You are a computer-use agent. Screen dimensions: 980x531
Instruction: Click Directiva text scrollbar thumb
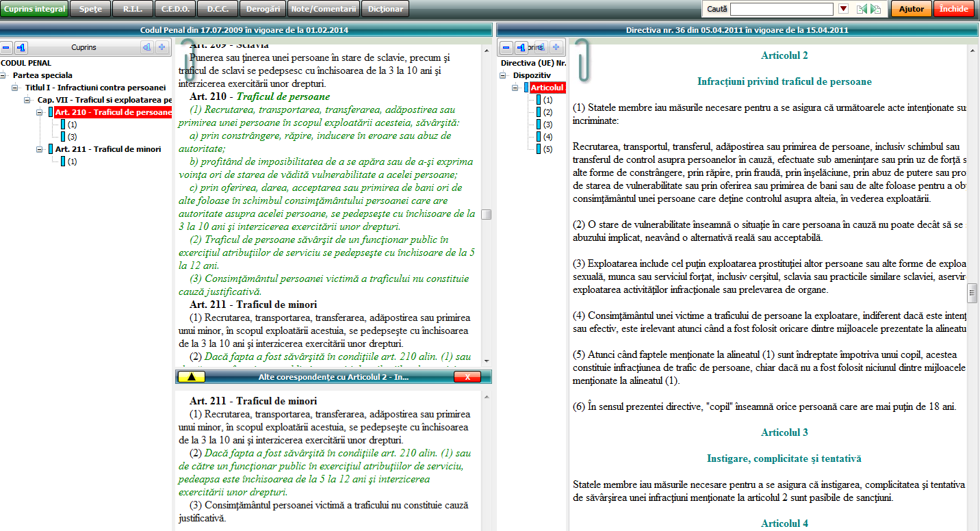click(x=972, y=294)
